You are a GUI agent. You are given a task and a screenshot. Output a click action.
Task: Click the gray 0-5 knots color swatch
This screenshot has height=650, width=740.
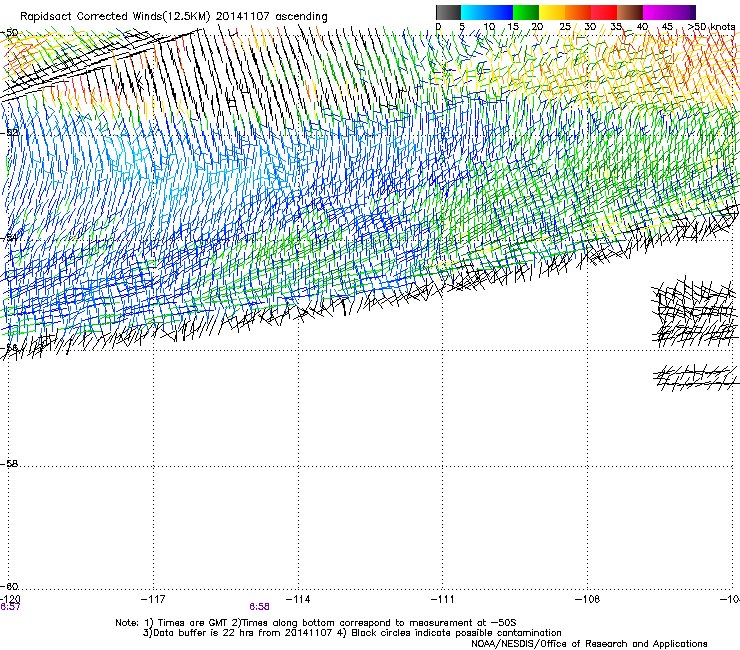click(x=448, y=12)
